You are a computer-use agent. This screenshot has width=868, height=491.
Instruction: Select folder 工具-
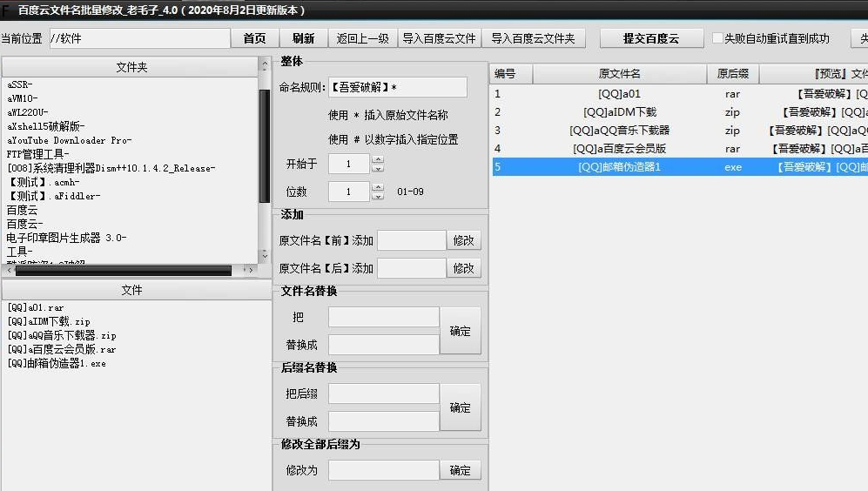[x=19, y=252]
